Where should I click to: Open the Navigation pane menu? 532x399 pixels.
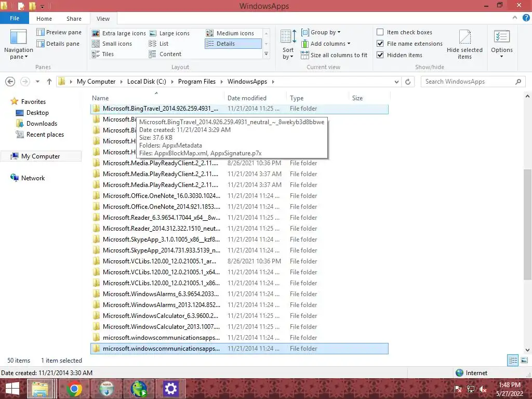click(x=18, y=44)
